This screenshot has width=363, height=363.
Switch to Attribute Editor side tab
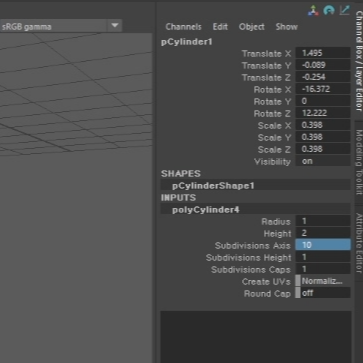[359, 243]
